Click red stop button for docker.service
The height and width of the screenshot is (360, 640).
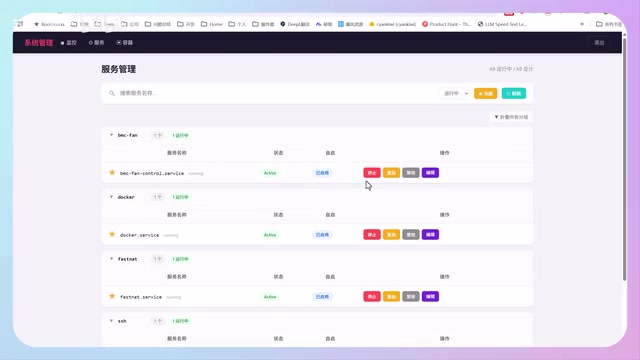[x=372, y=235]
